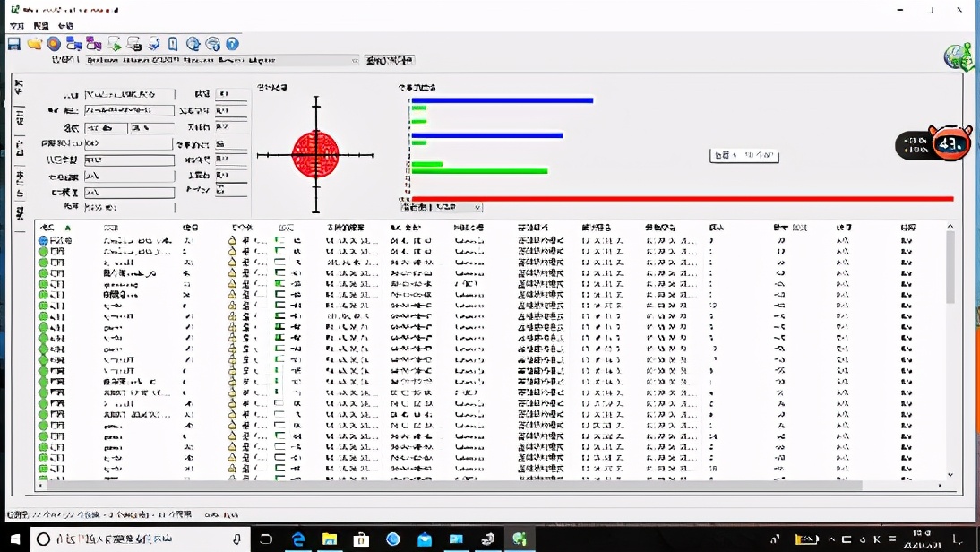This screenshot has height=552, width=980.
Task: Open the last menu in the menu bar
Action: pos(65,26)
